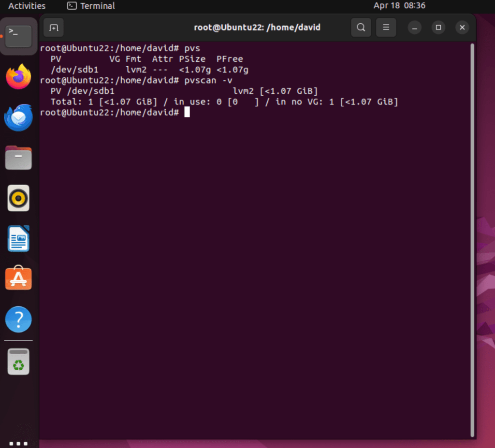The height and width of the screenshot is (448, 495).
Task: Launch Thunderbird mail from the dock
Action: point(18,117)
